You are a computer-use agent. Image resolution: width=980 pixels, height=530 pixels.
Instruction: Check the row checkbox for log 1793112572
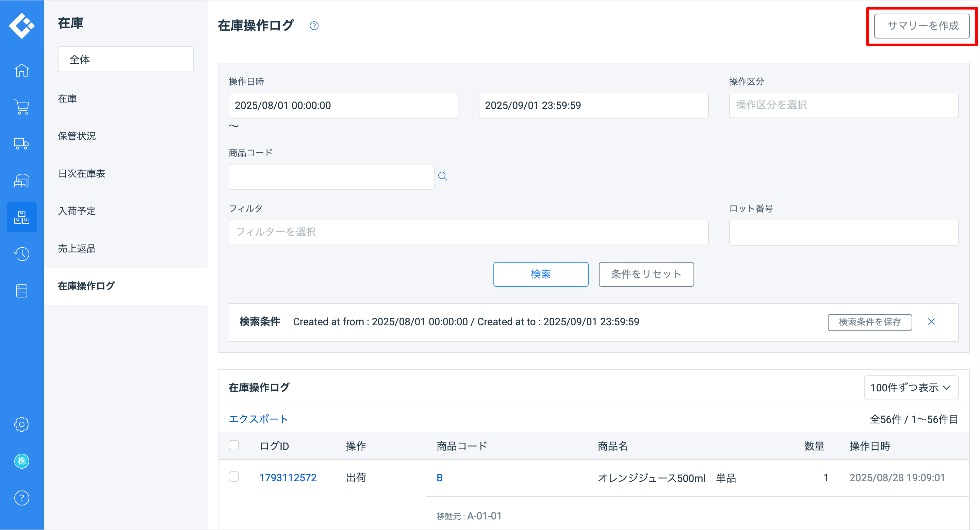tap(233, 477)
